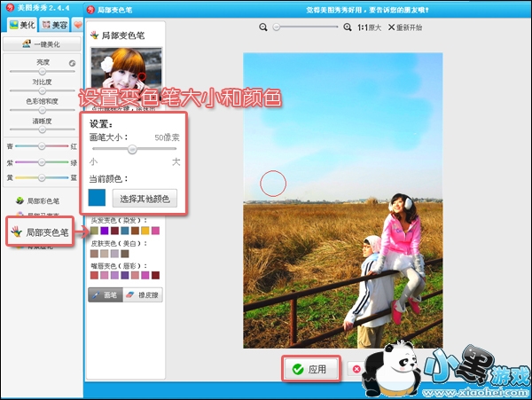Pick the second light beige skin swatch
This screenshot has height=400, width=532.
tap(105, 254)
